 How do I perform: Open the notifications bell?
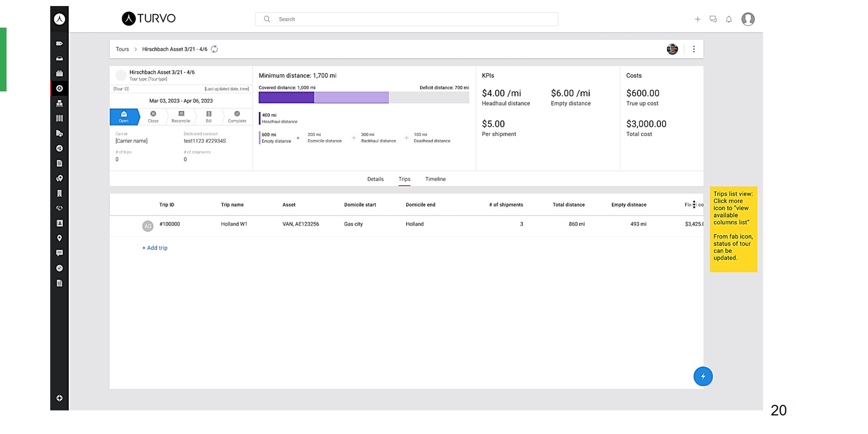[728, 19]
